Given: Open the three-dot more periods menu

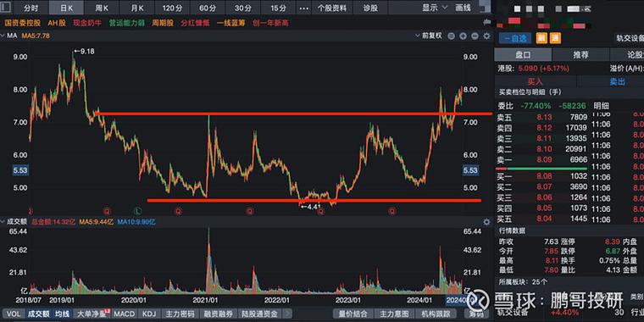Looking at the screenshot, I should coord(304,8).
